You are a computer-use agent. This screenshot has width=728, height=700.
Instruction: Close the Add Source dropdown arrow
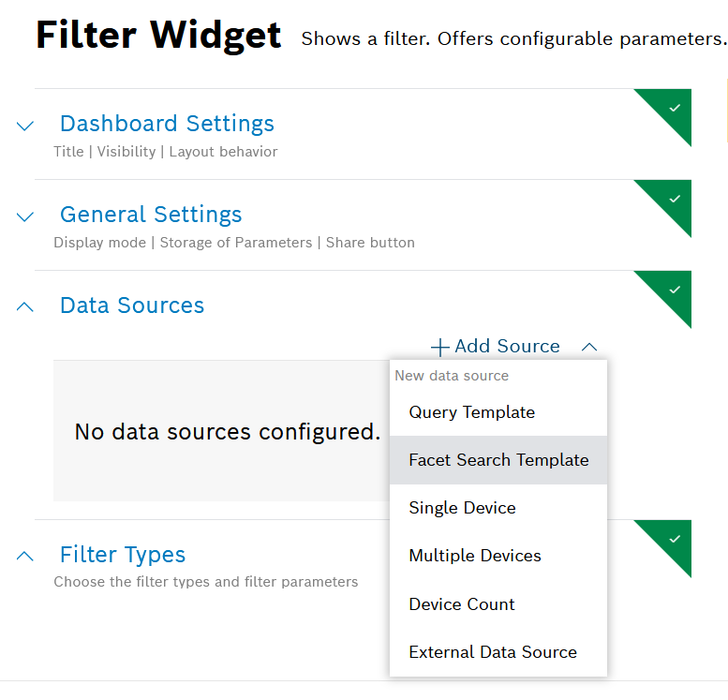point(588,347)
